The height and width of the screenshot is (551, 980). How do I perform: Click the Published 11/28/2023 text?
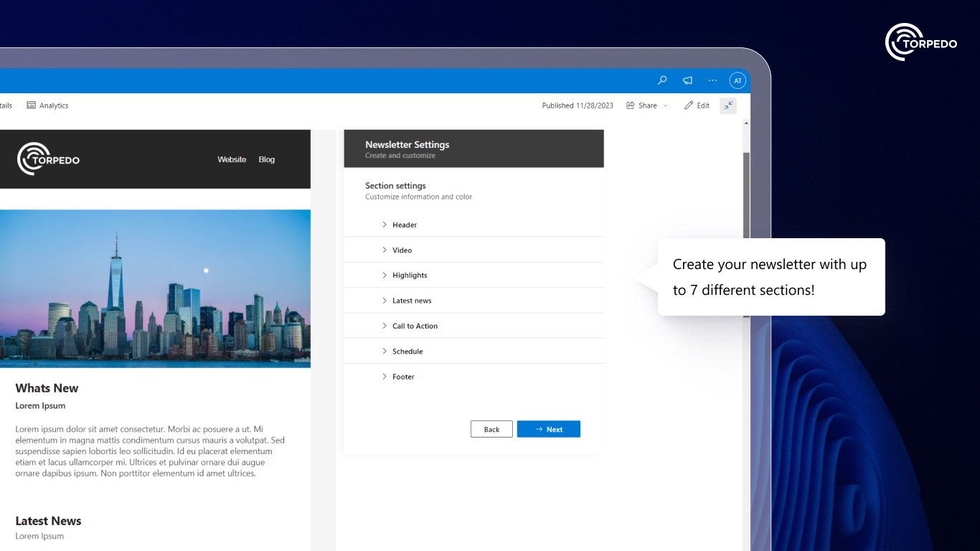click(x=578, y=105)
